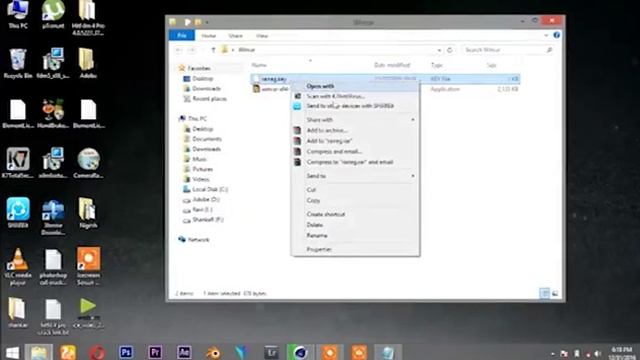This screenshot has height=360, width=640.
Task: Click the volume icon in system tray
Action: (x=598, y=353)
